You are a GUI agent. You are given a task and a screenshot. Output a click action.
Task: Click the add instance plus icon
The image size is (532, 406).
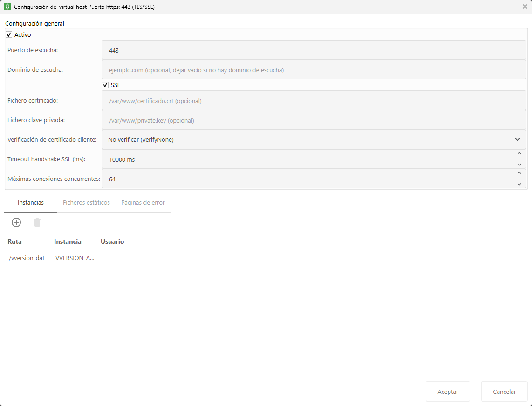(16, 222)
